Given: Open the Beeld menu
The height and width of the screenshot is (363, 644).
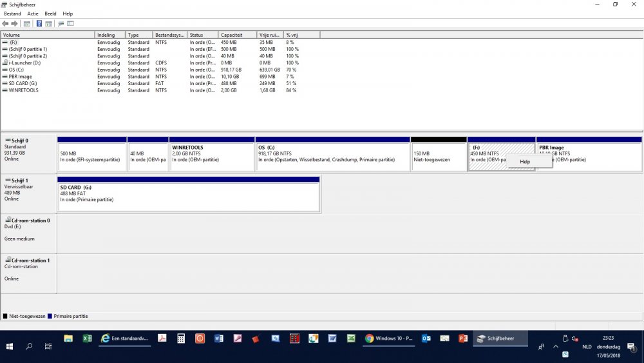Looking at the screenshot, I should [50, 14].
